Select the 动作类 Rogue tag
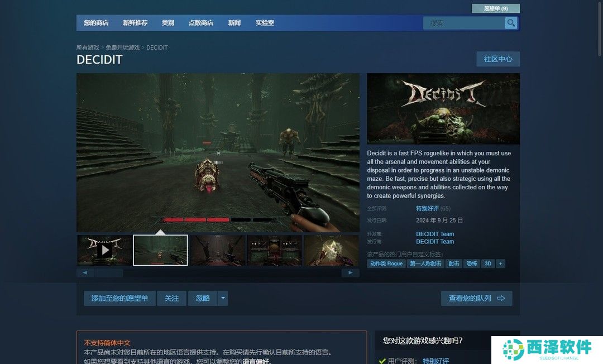603x364 pixels. [x=386, y=264]
